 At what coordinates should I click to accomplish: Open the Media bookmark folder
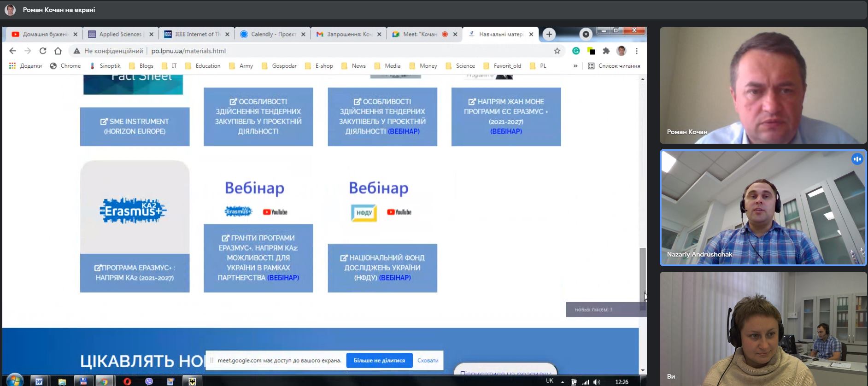(387, 66)
